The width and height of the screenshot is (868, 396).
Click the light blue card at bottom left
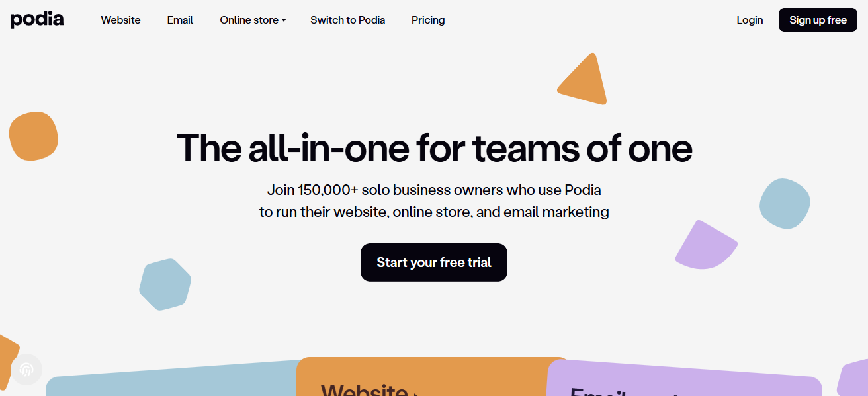pyautogui.click(x=171, y=379)
